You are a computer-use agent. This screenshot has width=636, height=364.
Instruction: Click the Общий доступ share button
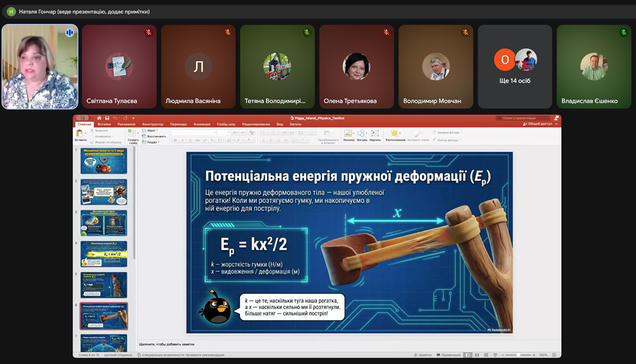pyautogui.click(x=538, y=124)
